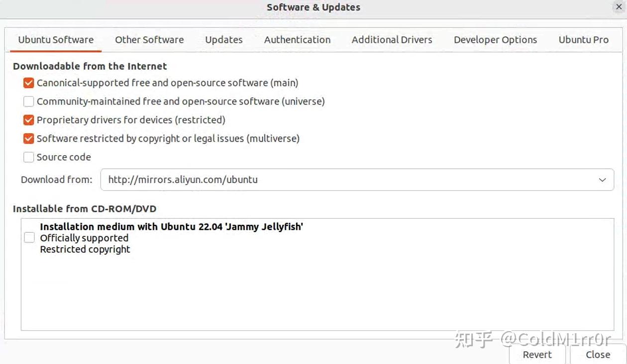Viewport: 627px width, 364px height.
Task: Click empty area of CD-ROM list
Action: click(x=317, y=293)
